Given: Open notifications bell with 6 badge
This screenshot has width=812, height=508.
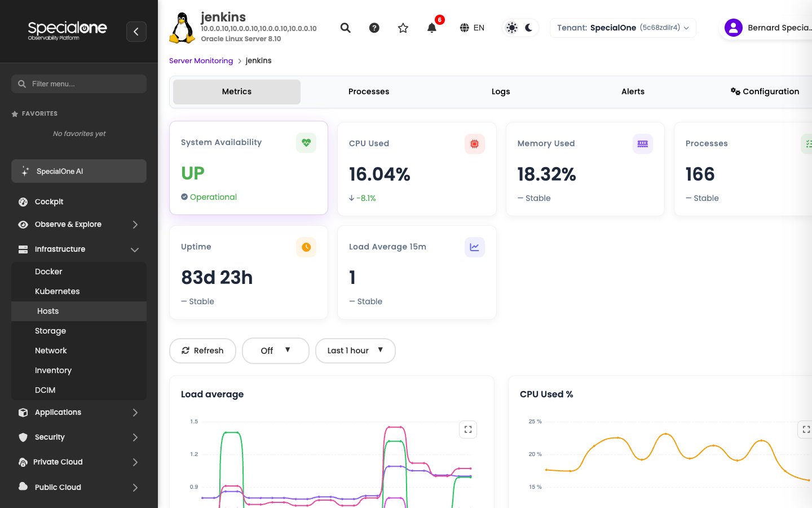Looking at the screenshot, I should coord(432,28).
